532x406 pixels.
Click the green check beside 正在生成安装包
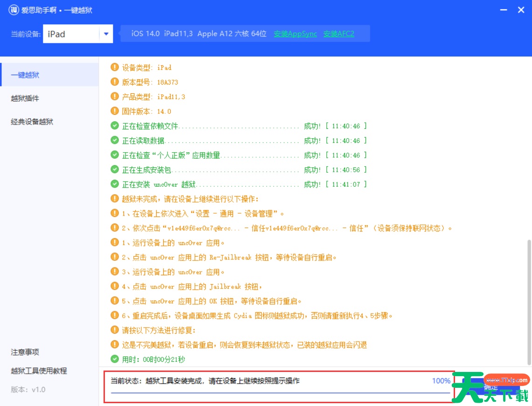[x=115, y=169]
